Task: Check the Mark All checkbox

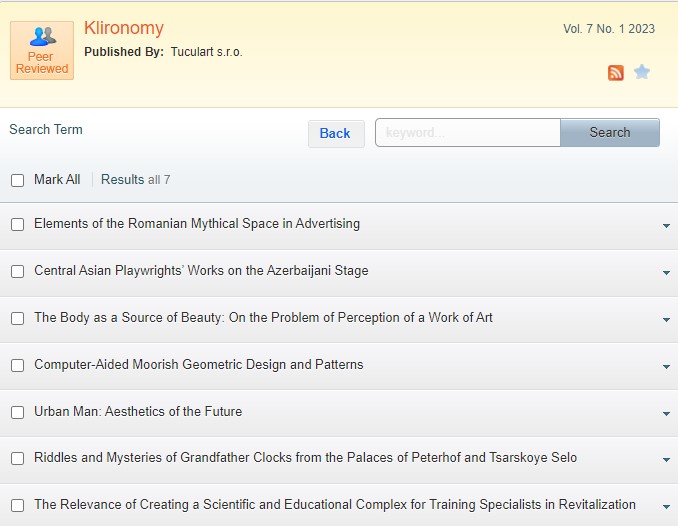Action: [17, 180]
